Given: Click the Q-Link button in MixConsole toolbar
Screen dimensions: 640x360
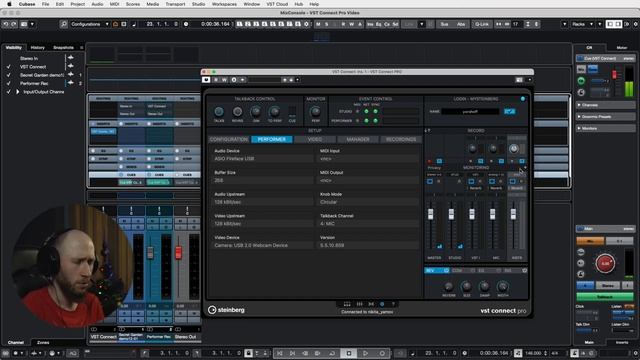Looking at the screenshot, I should tap(482, 24).
